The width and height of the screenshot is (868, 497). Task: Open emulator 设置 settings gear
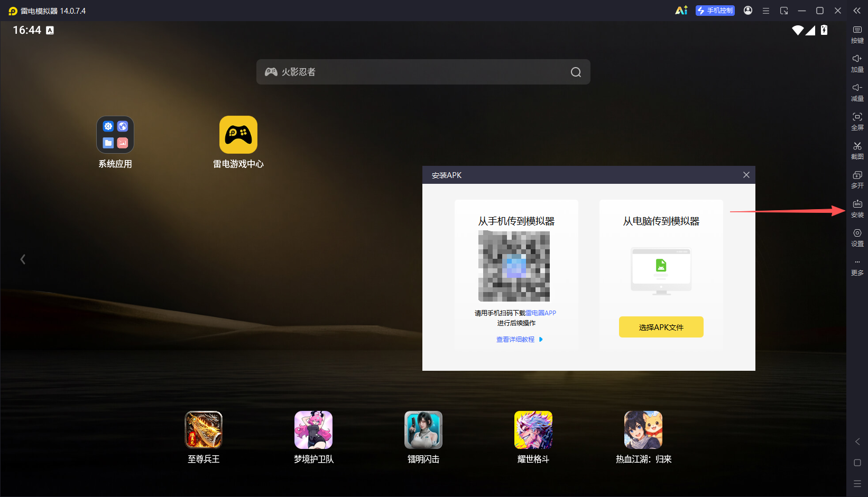[x=857, y=238]
